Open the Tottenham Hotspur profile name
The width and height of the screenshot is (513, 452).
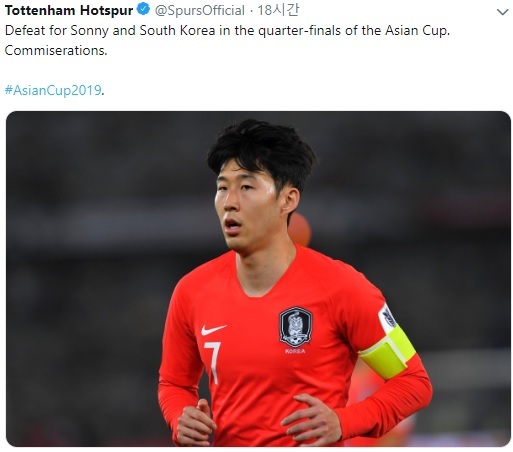[69, 10]
